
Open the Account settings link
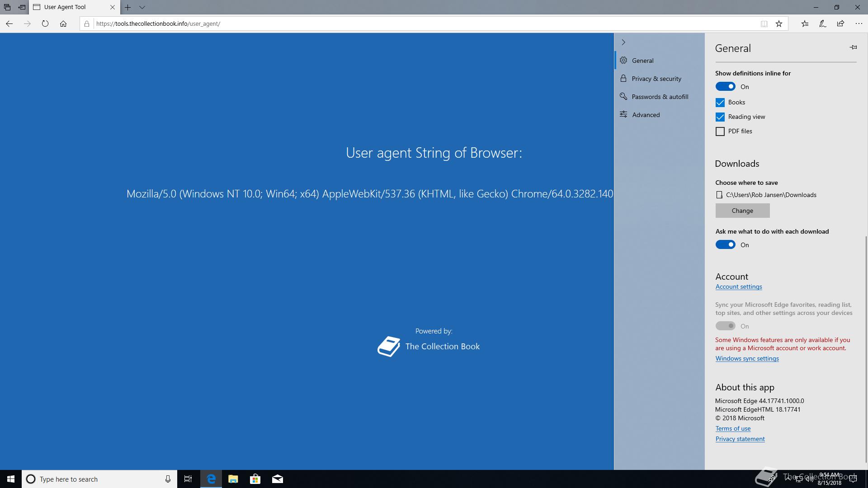point(738,286)
